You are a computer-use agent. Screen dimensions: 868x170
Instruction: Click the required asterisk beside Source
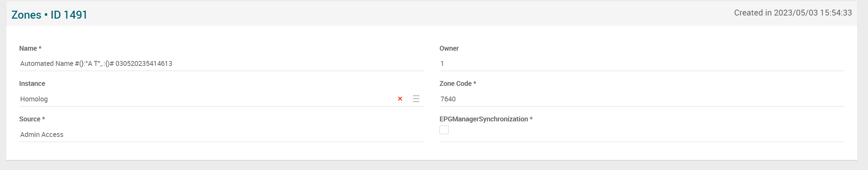(43, 119)
